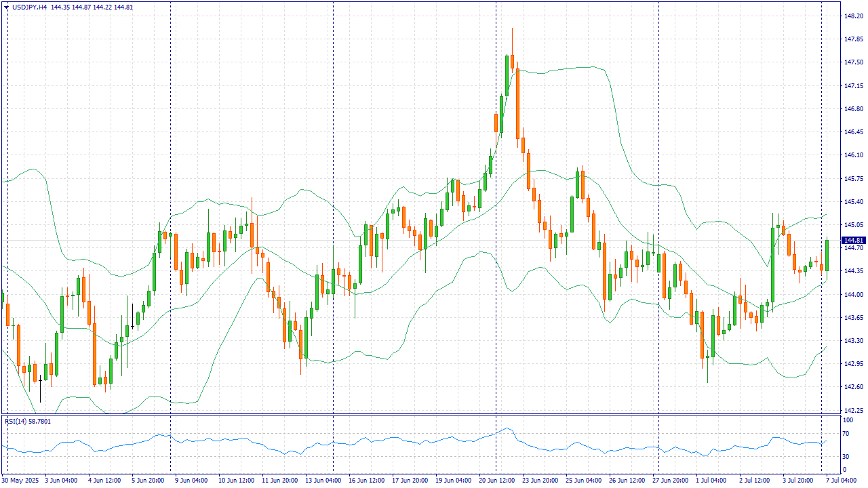
Task: Select the current price tag 144.81
Action: [852, 241]
